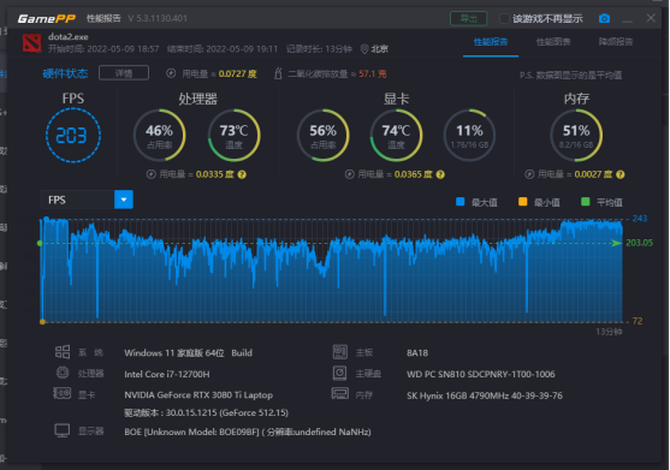Click the 详情 details button
This screenshot has height=470, width=670.
point(123,73)
